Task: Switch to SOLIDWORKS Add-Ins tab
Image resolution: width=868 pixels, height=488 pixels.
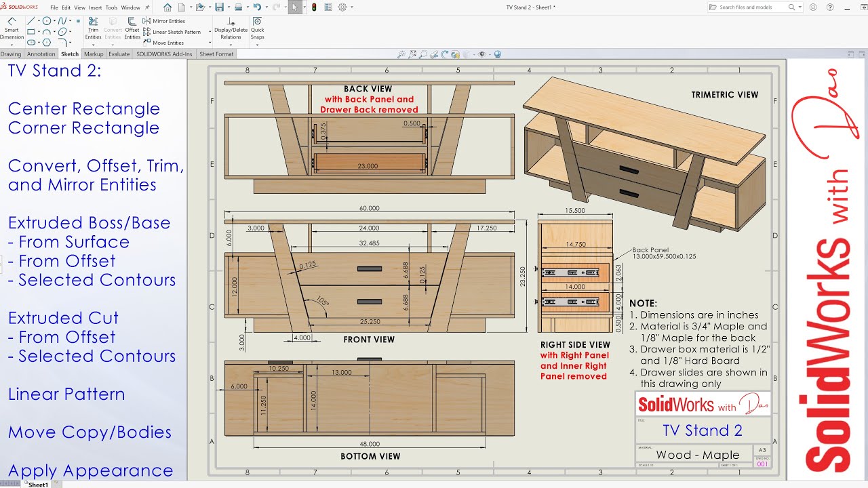Action: pyautogui.click(x=164, y=54)
